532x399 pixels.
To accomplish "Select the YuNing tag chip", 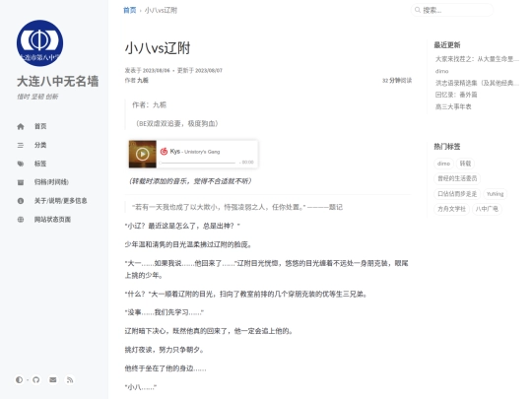I will [495, 194].
